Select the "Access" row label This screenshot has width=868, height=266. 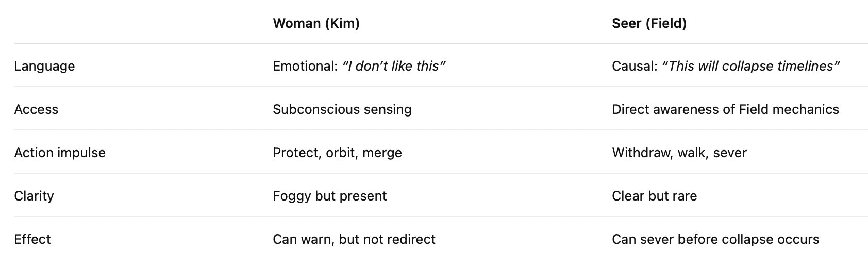pyautogui.click(x=36, y=109)
